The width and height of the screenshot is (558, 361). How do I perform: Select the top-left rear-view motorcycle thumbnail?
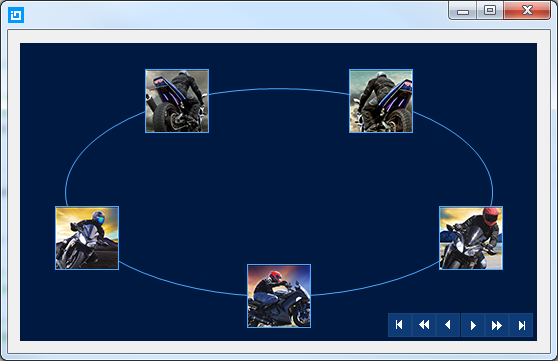click(177, 101)
